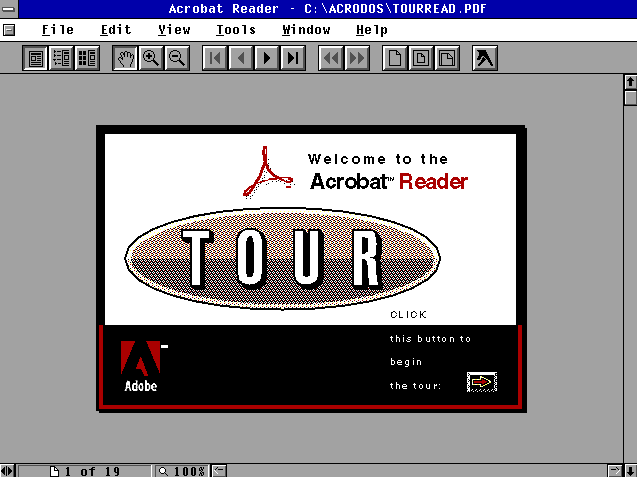Set Fit Width view
This screenshot has height=477, width=637.
tap(447, 58)
